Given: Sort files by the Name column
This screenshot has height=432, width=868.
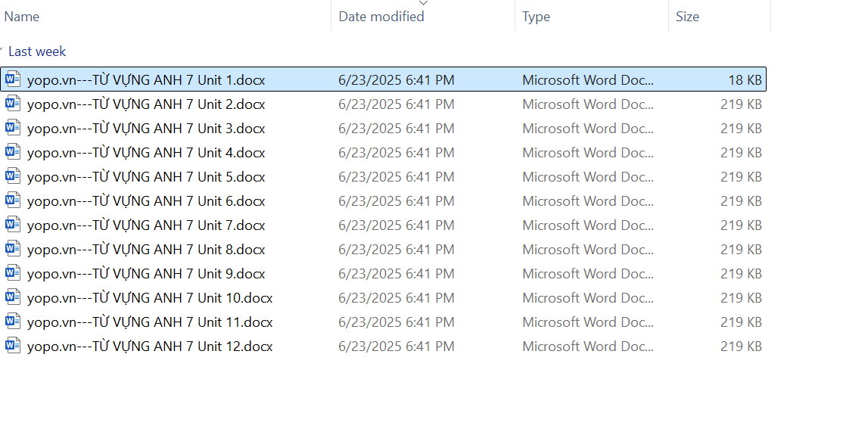Looking at the screenshot, I should 22,17.
